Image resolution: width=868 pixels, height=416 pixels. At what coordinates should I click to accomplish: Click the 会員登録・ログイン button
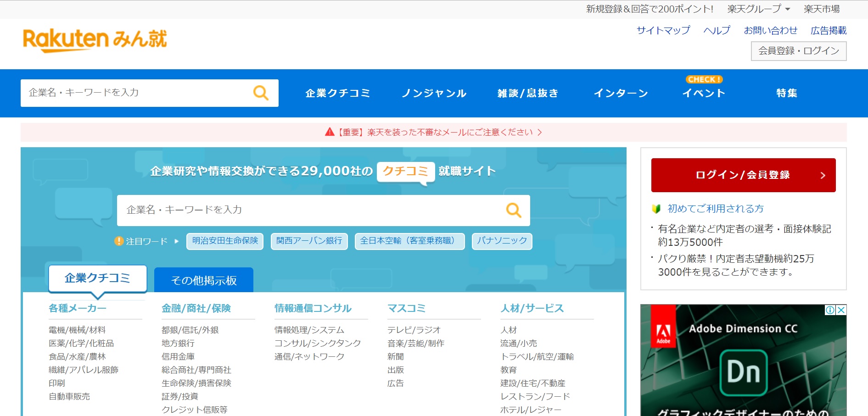[798, 51]
